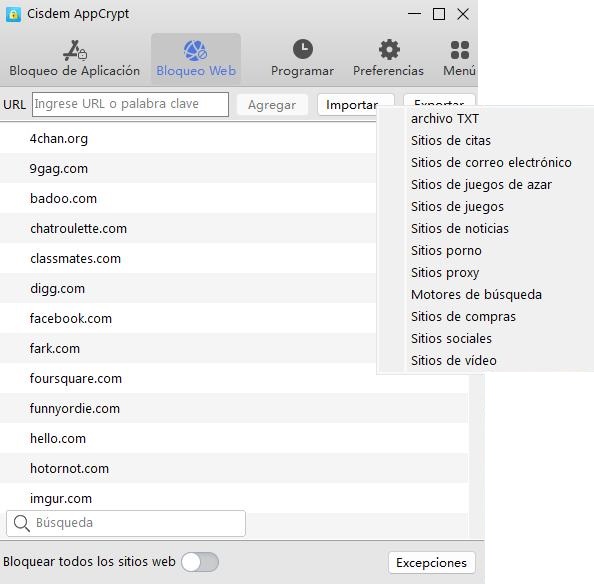Screen dimensions: 594x584
Task: Open the Programar clock icon
Action: click(303, 49)
